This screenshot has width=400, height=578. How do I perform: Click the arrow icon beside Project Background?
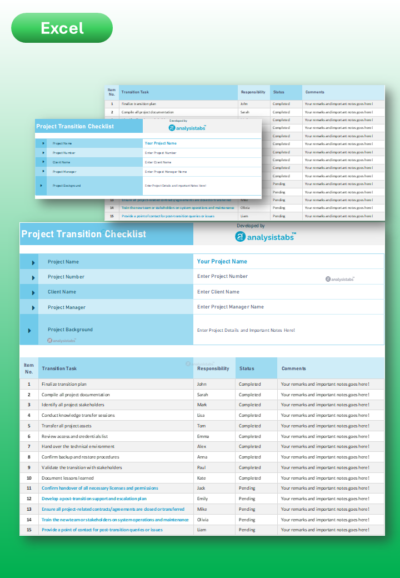(29, 331)
